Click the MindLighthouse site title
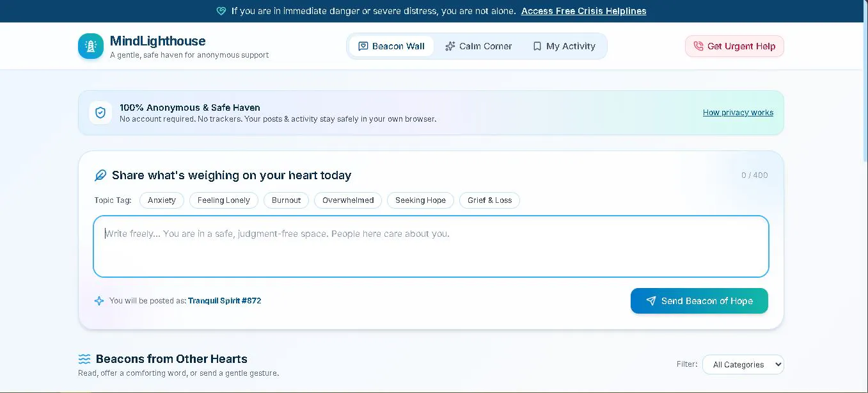The image size is (868, 393). (x=158, y=41)
